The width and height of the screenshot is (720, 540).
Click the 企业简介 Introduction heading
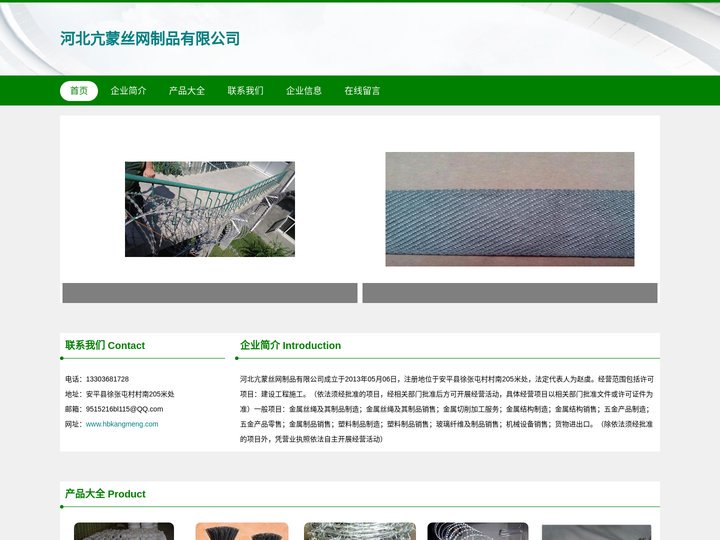point(291,345)
